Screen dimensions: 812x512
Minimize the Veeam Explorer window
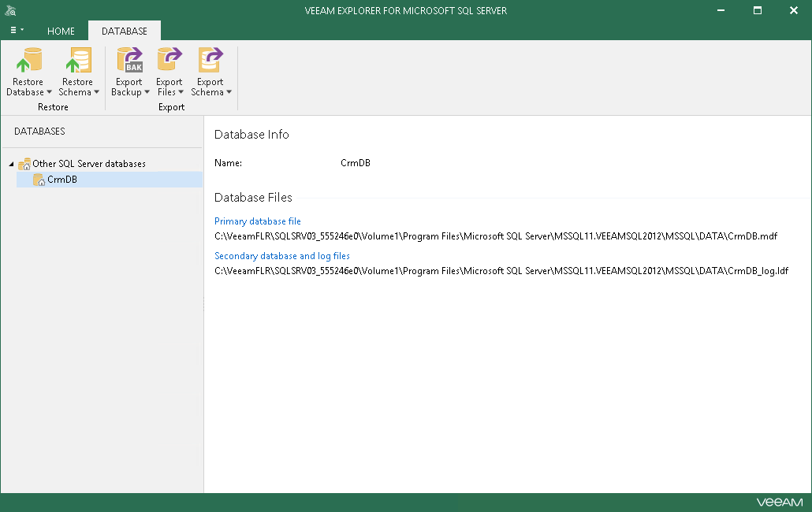pyautogui.click(x=721, y=10)
